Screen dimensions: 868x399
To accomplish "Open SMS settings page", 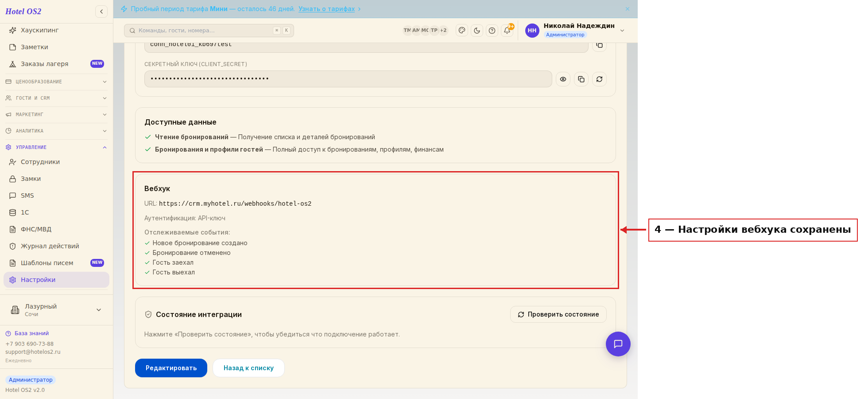I will [x=56, y=196].
